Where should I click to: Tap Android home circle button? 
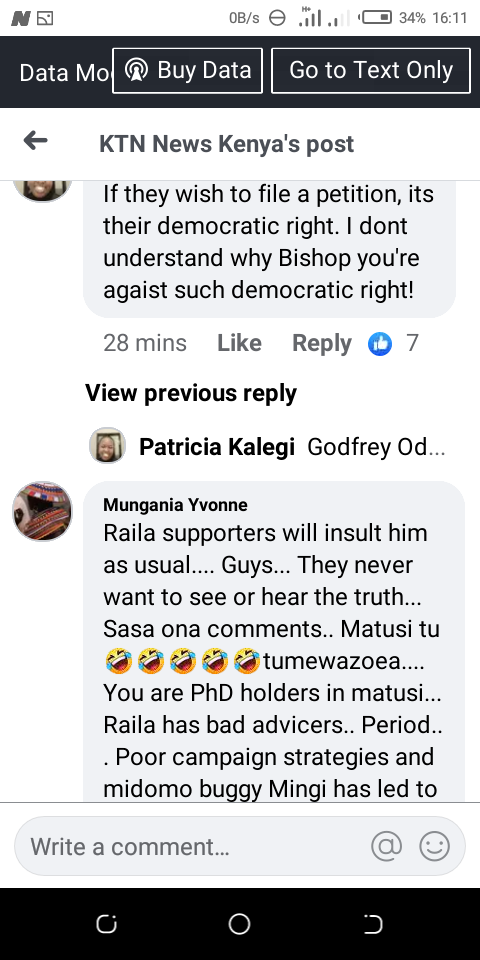(x=239, y=924)
